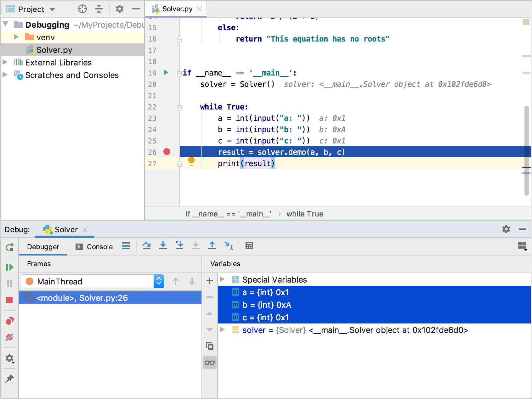532x399 pixels.
Task: Expand the venv folder
Action: click(16, 37)
